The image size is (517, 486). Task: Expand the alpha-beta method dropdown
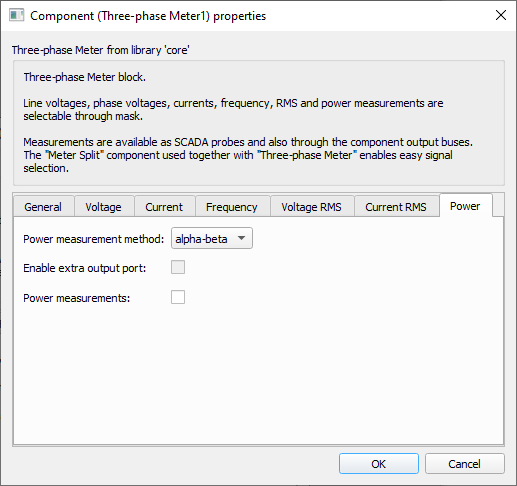coord(212,239)
